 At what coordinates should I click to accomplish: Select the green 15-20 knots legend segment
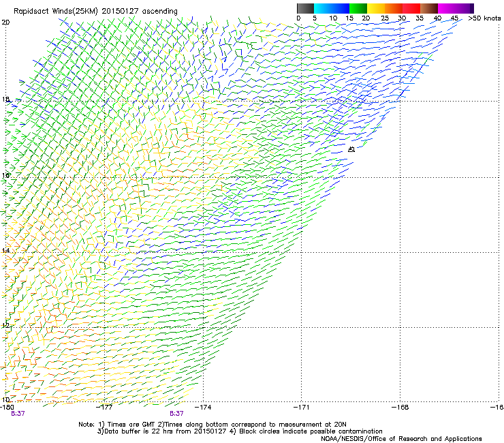(358, 8)
